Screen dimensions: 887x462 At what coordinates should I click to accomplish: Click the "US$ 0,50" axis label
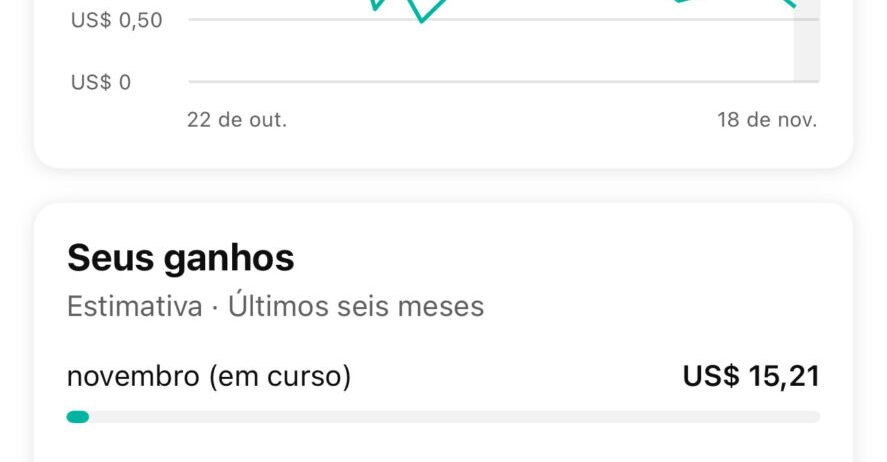[x=116, y=20]
